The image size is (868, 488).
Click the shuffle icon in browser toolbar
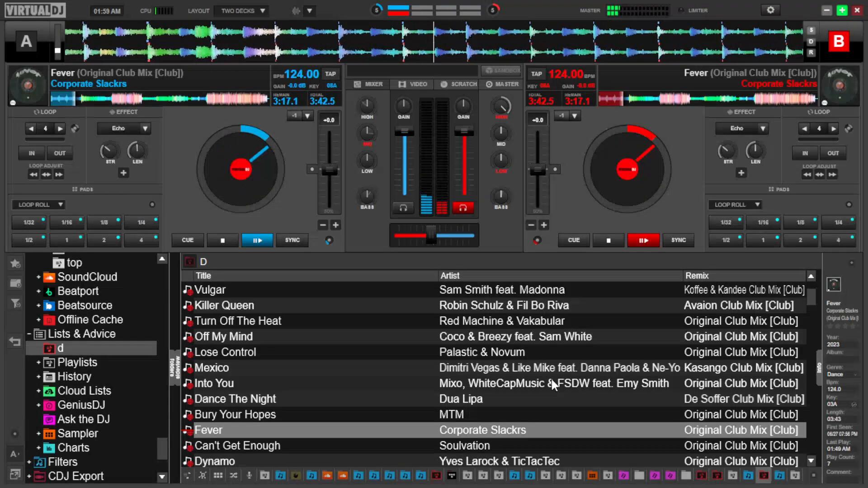[x=233, y=475]
